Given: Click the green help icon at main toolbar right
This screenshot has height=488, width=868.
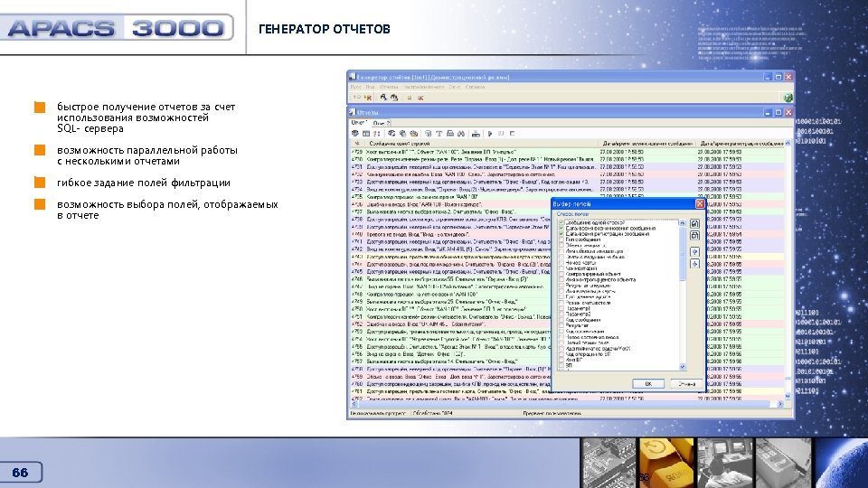Looking at the screenshot, I should (788, 98).
